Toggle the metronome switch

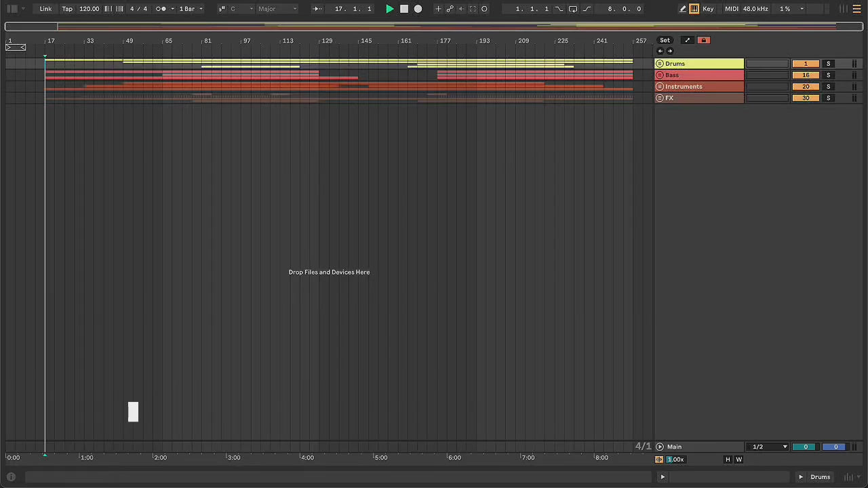coord(161,9)
